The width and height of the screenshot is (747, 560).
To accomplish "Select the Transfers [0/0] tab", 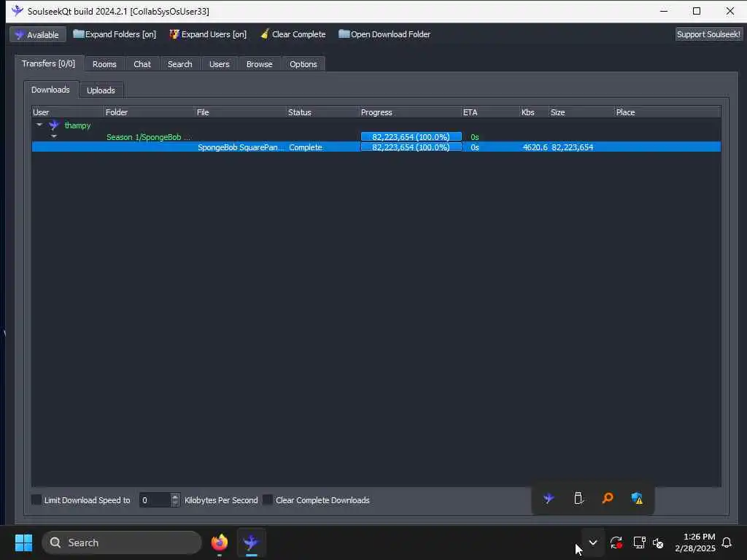I will pos(49,63).
